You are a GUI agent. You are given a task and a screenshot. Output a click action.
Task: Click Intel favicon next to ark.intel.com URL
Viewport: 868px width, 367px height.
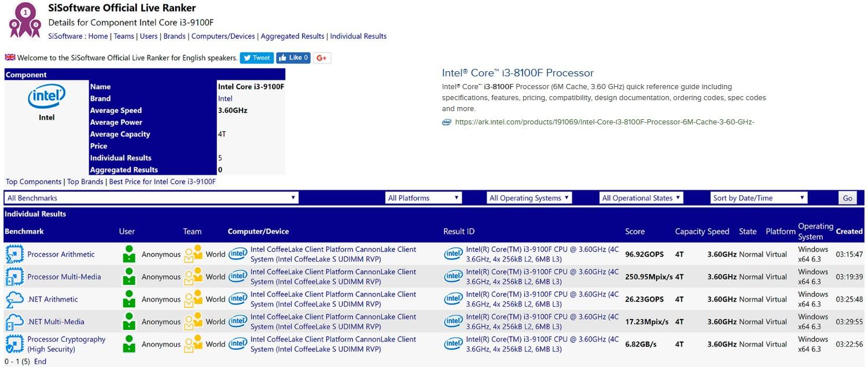click(447, 122)
